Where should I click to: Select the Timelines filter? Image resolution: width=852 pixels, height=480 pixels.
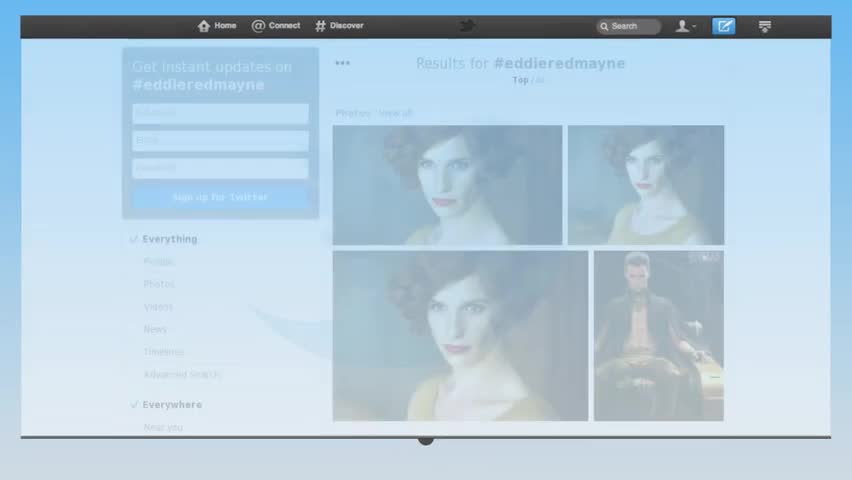[164, 352]
